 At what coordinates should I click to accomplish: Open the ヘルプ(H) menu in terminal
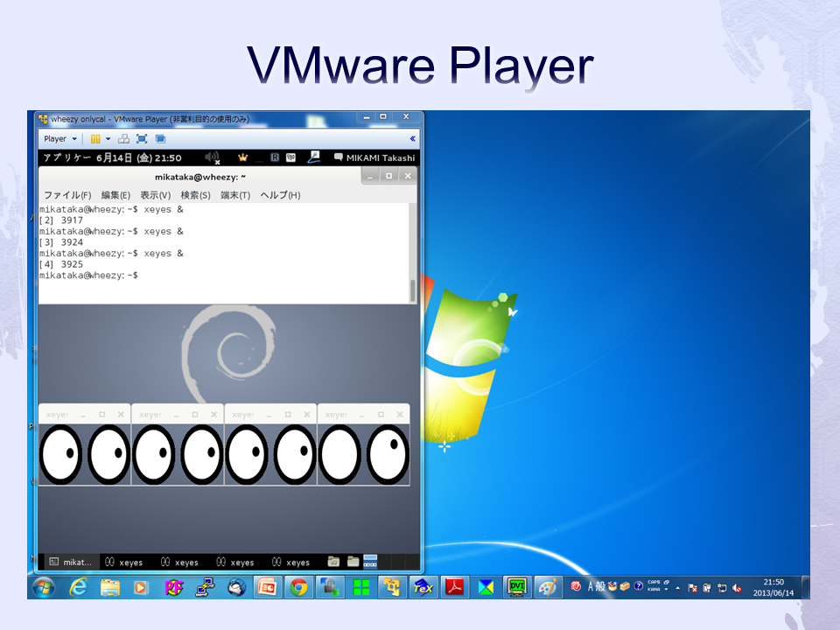point(280,195)
